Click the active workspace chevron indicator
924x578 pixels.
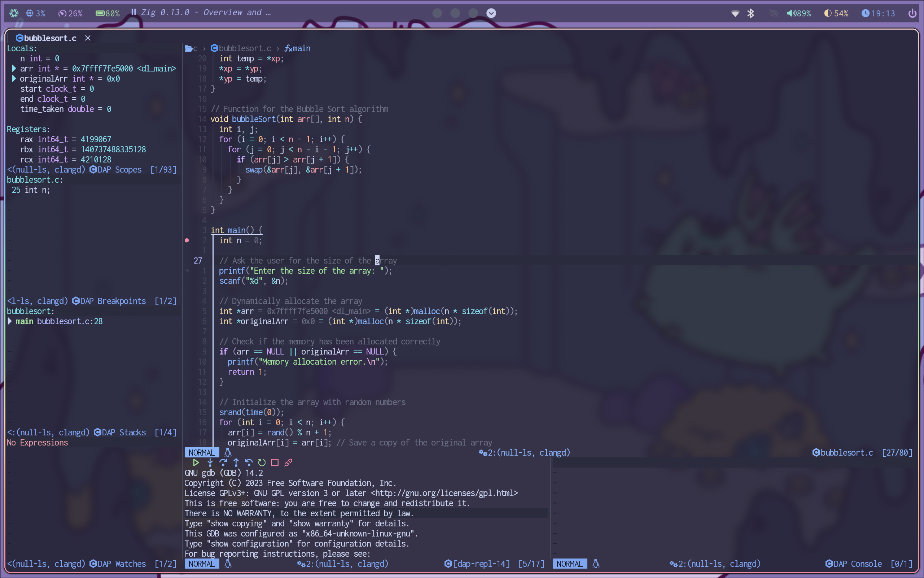491,13
